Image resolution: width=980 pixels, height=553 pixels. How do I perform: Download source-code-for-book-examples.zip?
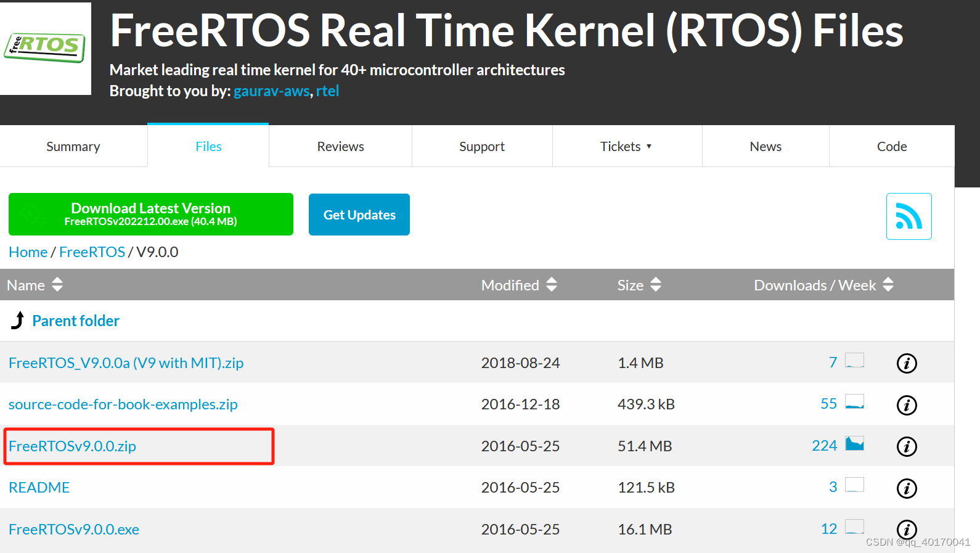(x=123, y=404)
